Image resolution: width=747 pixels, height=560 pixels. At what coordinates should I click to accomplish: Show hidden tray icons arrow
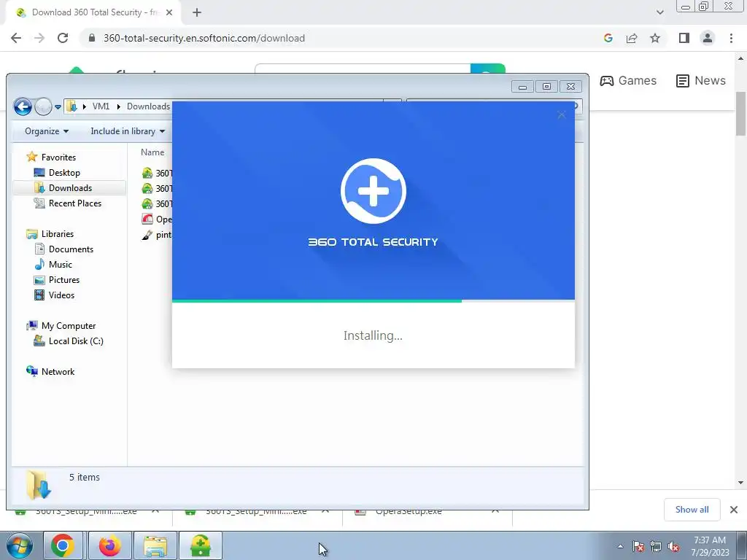click(x=620, y=546)
